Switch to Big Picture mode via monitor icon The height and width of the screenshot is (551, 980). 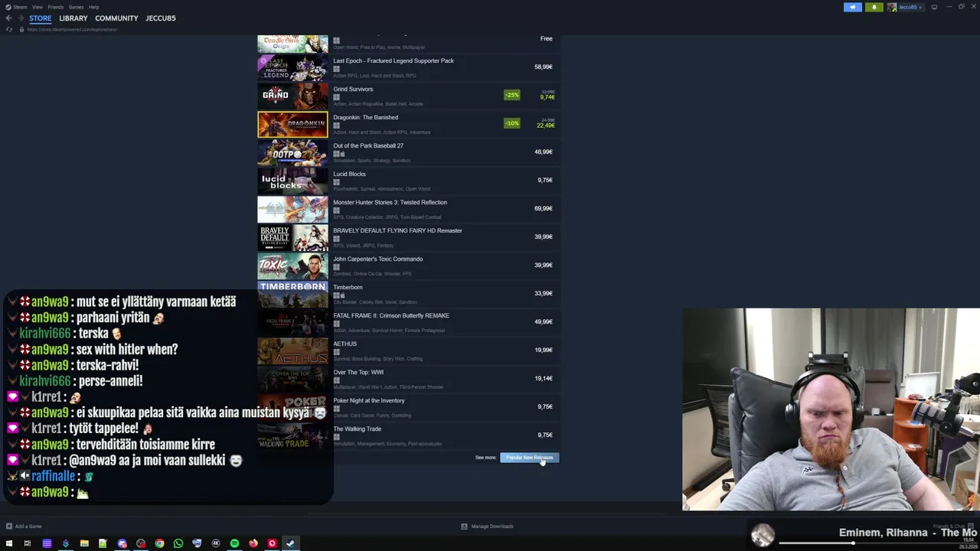click(x=934, y=7)
